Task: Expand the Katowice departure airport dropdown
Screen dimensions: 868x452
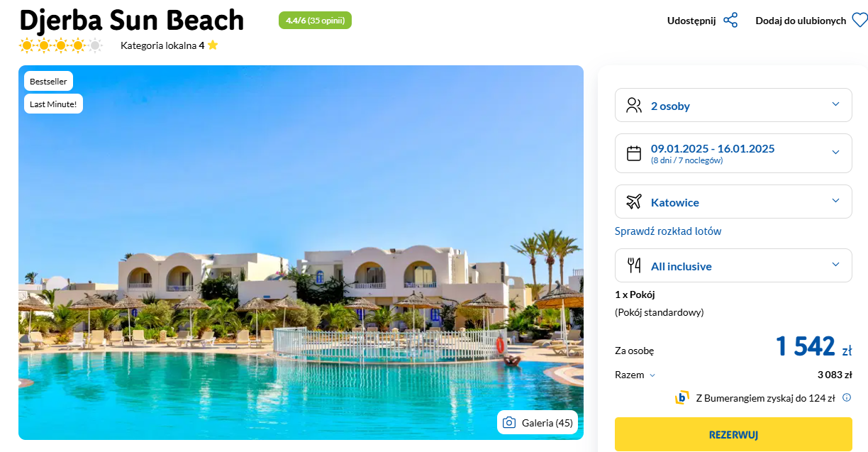Action: click(x=733, y=202)
